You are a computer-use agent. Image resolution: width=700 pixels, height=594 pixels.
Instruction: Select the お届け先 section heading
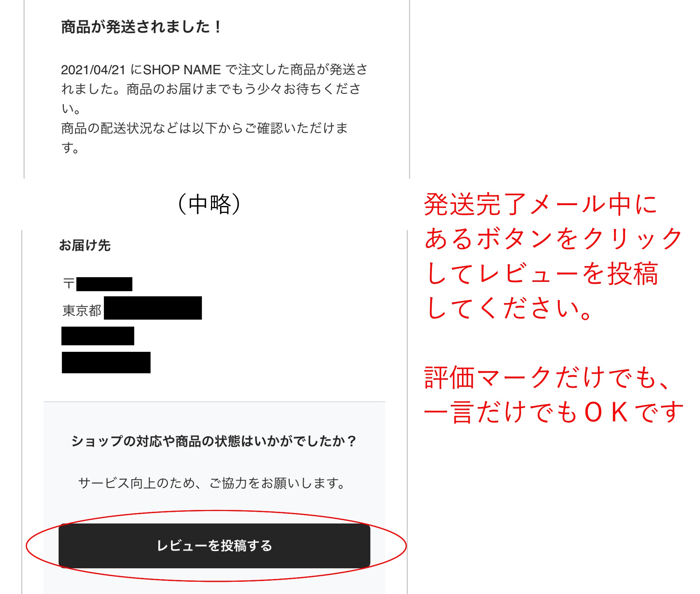click(x=85, y=245)
